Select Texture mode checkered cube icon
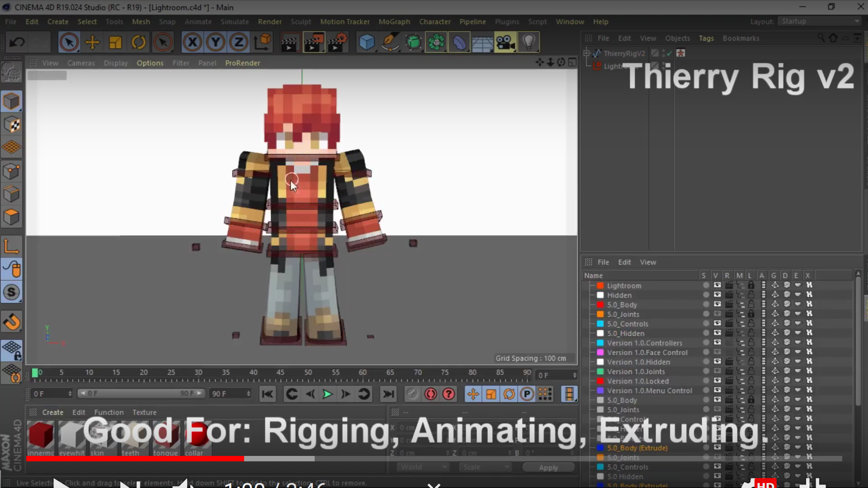 12,125
